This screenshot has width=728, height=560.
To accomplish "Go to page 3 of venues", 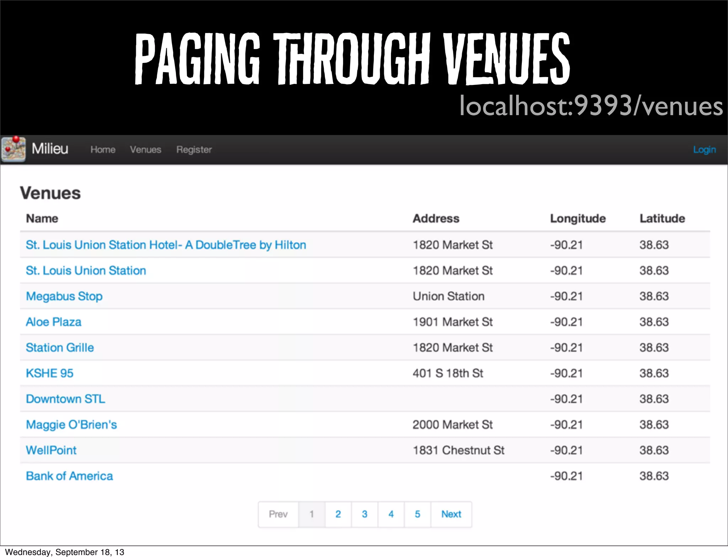I will tap(365, 514).
